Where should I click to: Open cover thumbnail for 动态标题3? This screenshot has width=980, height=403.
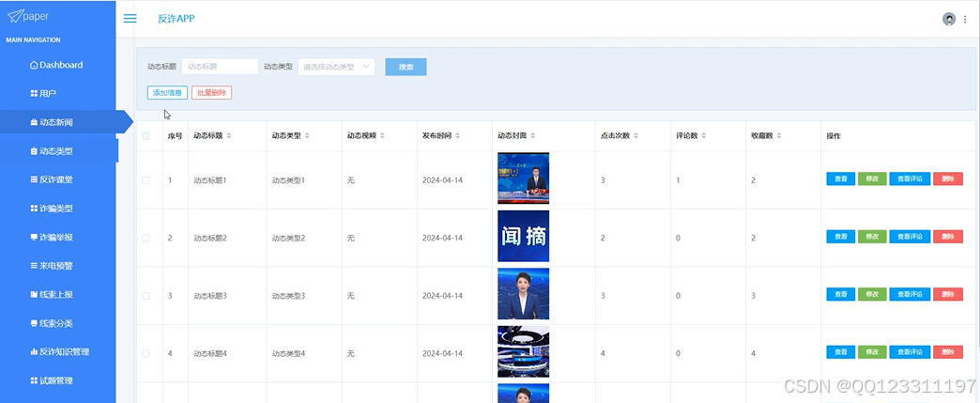pyautogui.click(x=523, y=294)
